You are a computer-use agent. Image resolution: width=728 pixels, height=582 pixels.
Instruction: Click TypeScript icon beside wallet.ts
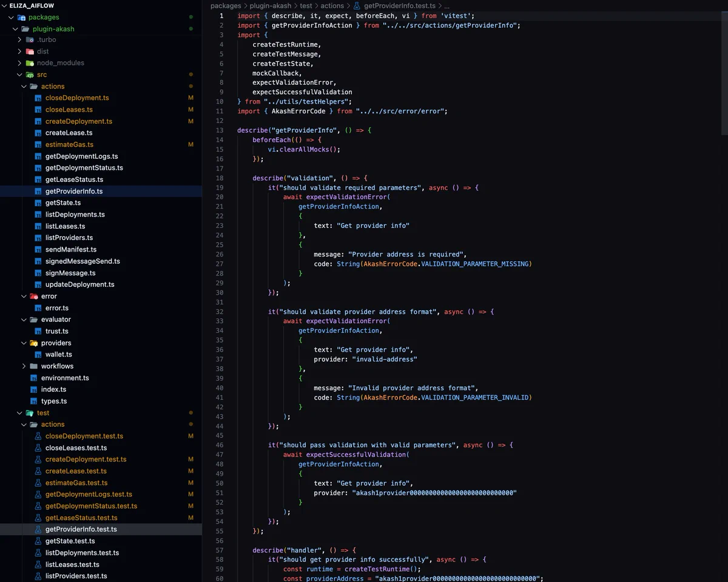coord(38,355)
